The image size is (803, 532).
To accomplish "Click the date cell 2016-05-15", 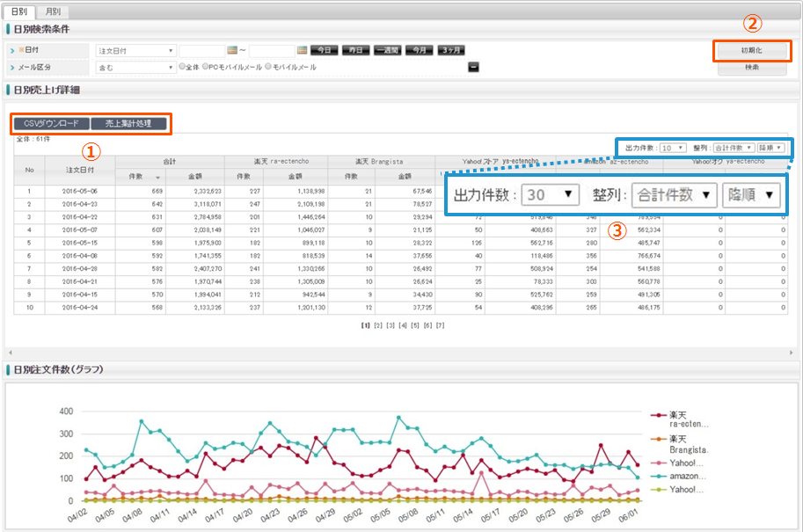I will click(x=80, y=244).
